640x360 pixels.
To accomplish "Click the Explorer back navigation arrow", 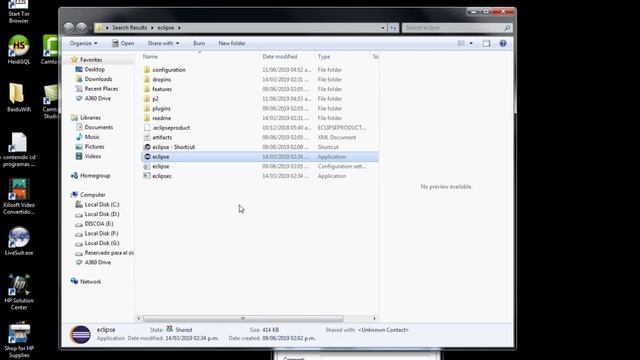I will 69,27.
